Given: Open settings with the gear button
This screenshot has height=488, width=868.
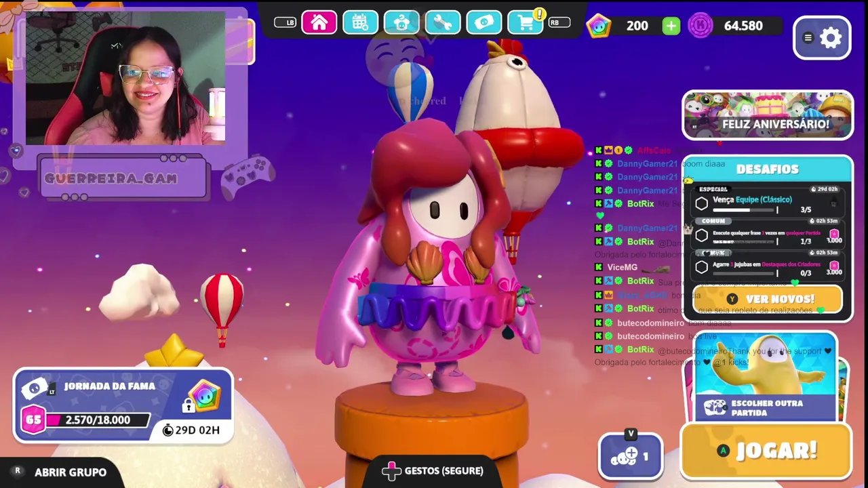Looking at the screenshot, I should coord(823,38).
